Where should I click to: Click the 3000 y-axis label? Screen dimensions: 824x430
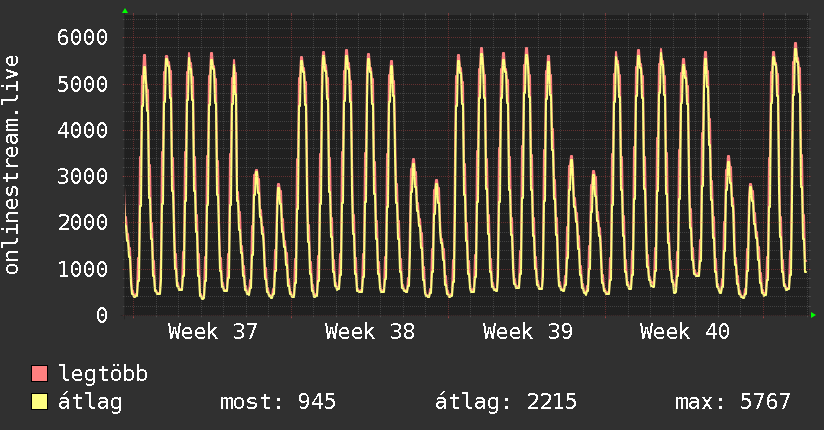83,177
